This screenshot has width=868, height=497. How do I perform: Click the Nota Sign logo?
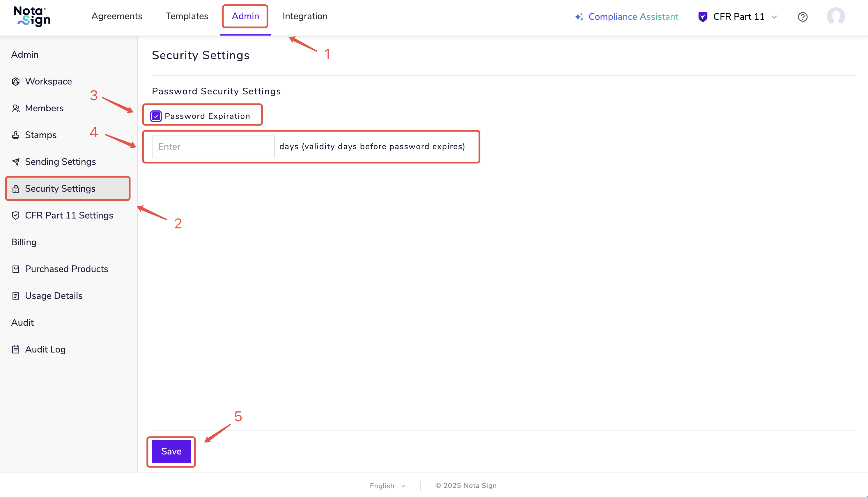click(x=32, y=16)
